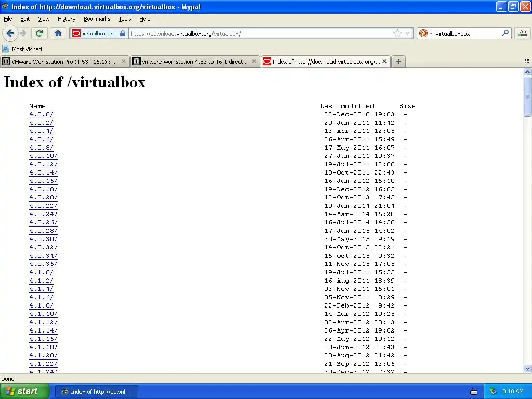Image resolution: width=532 pixels, height=399 pixels.
Task: Open the 4.0.20/ directory link
Action: pos(43,197)
